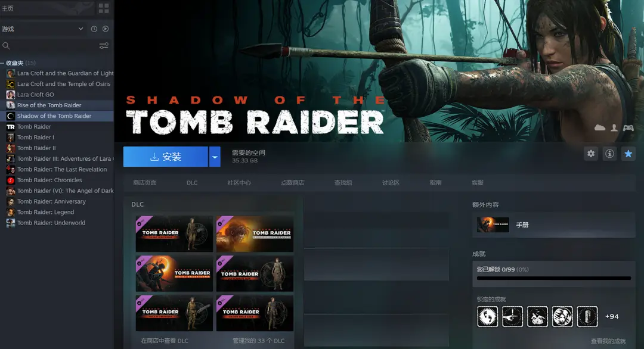Image resolution: width=644 pixels, height=349 pixels.
Task: Switch to the DLC tab
Action: 192,182
